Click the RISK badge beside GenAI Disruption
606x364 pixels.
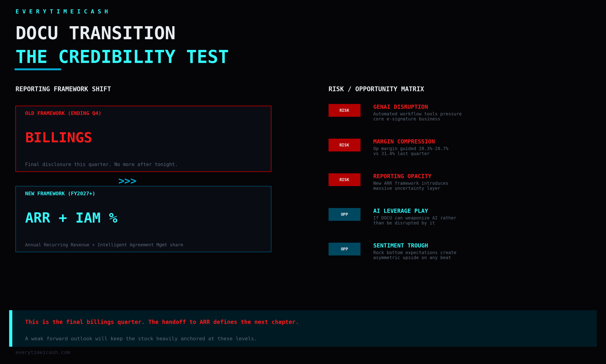344,110
